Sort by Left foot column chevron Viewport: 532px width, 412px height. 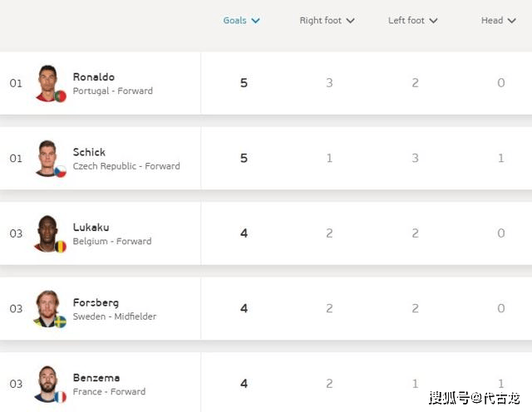[x=433, y=21]
